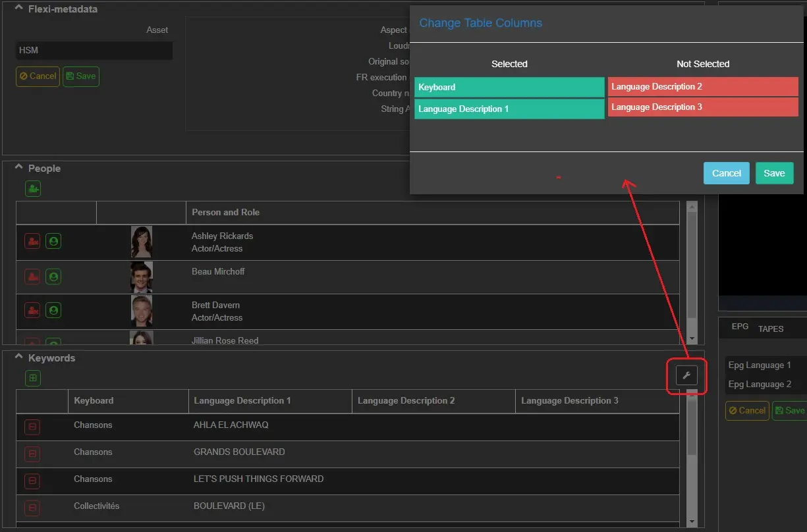
Task: Collapse the Flexi-metadata section
Action: (x=19, y=9)
